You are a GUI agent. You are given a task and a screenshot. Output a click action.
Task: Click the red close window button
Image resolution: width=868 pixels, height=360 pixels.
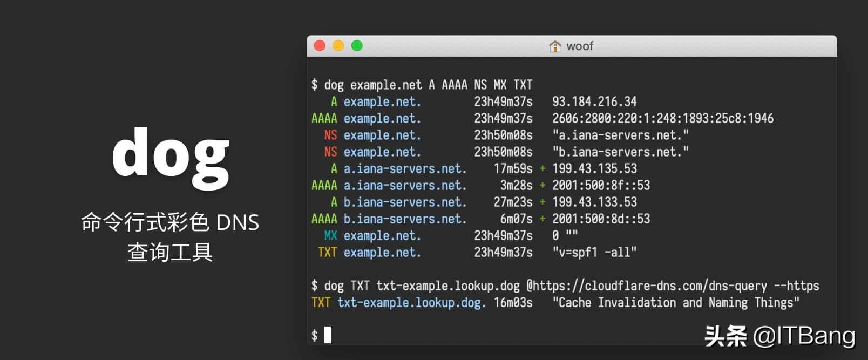(320, 46)
